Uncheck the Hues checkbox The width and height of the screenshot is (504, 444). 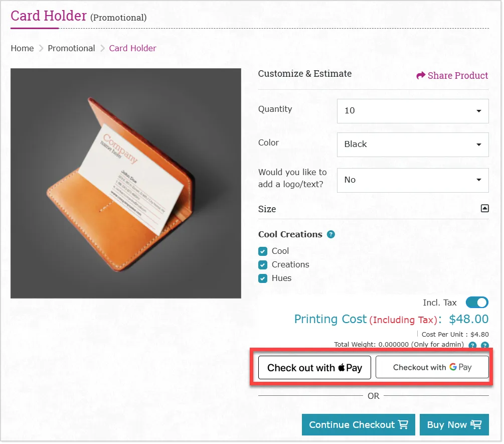tap(263, 279)
